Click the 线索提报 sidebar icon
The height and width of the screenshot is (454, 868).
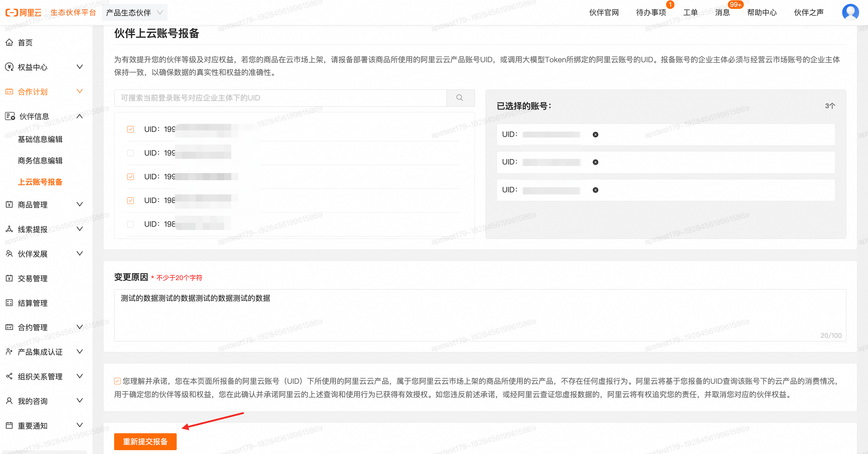(9, 229)
